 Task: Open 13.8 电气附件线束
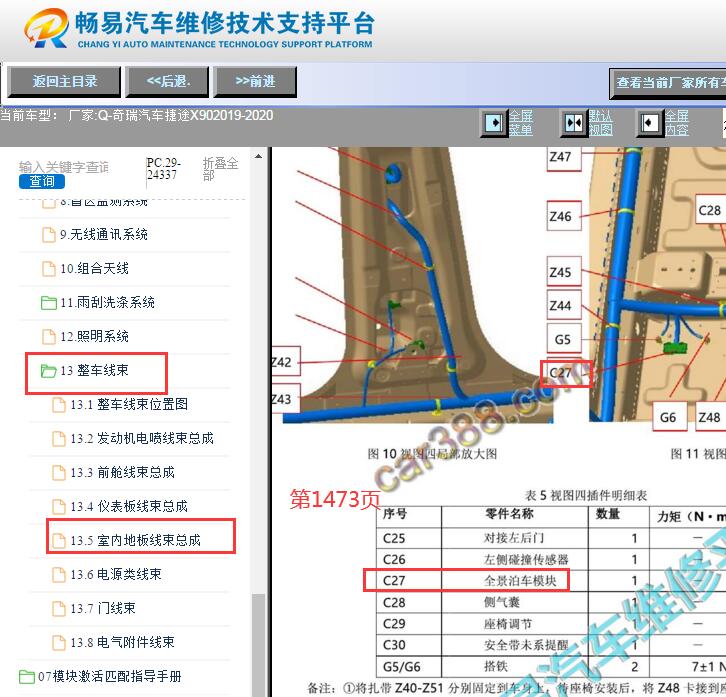click(123, 643)
